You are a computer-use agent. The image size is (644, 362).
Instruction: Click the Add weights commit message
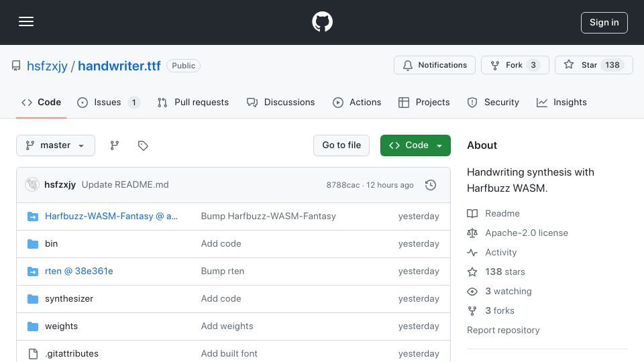pos(227,326)
